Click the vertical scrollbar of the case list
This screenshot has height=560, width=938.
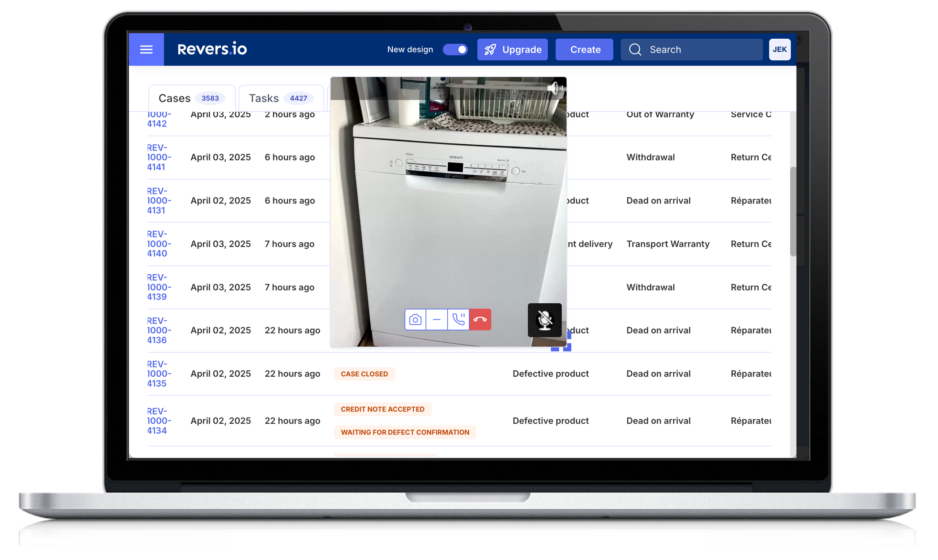pyautogui.click(x=793, y=211)
